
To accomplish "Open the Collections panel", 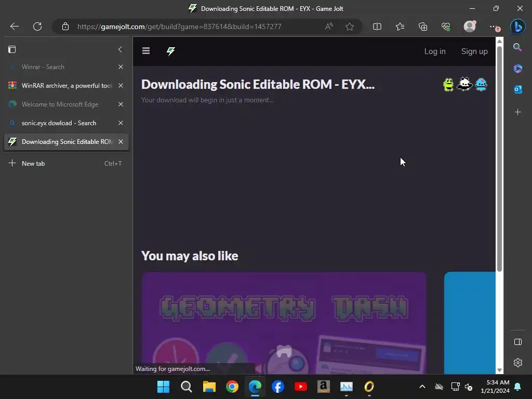I will coord(423,26).
